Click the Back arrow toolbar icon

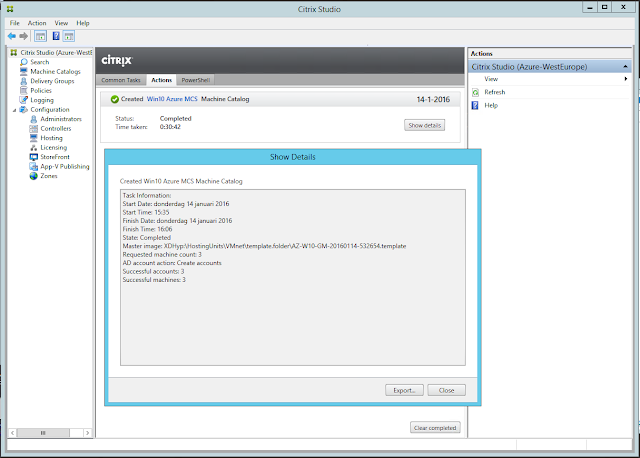point(12,36)
